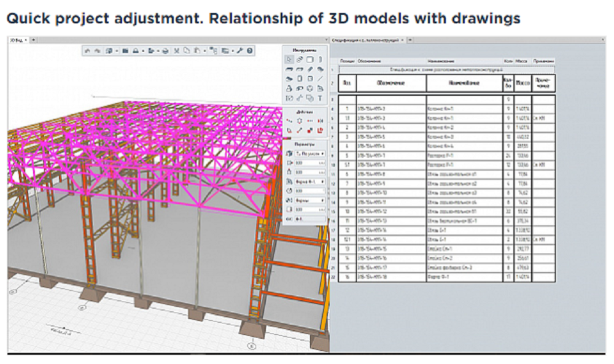This screenshot has width=614, height=364.
Task: Select the Text tool in the Инструменты panel
Action: 319,99
